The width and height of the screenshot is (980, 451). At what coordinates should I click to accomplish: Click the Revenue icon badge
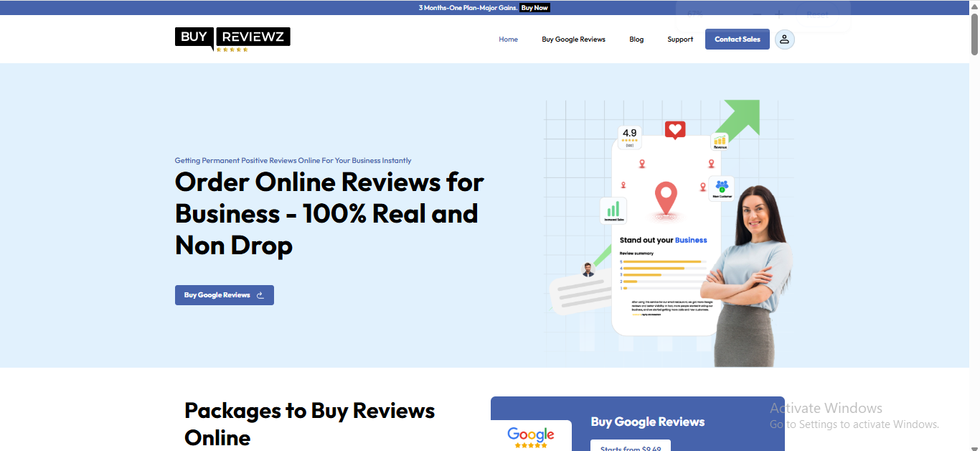click(x=720, y=141)
